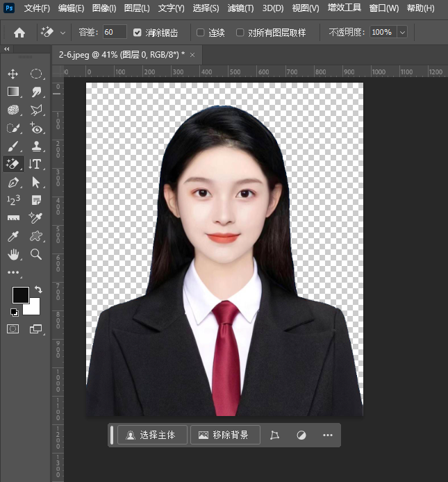
Task: Select the Path Selection arrow tool
Action: (36, 183)
